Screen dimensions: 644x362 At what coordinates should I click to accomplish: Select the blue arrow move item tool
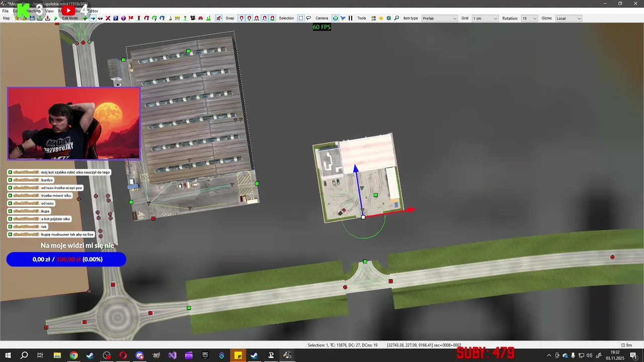(x=93, y=18)
